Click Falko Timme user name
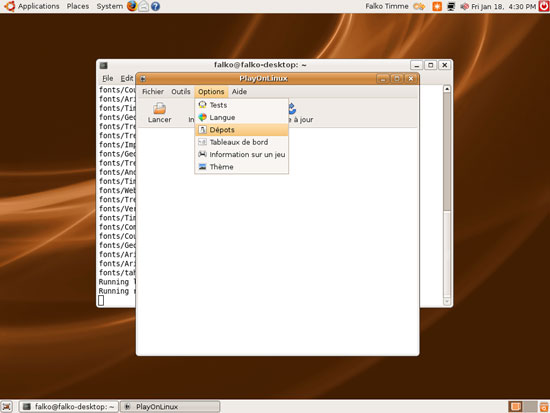Image resolution: width=550 pixels, height=413 pixels. coord(387,6)
